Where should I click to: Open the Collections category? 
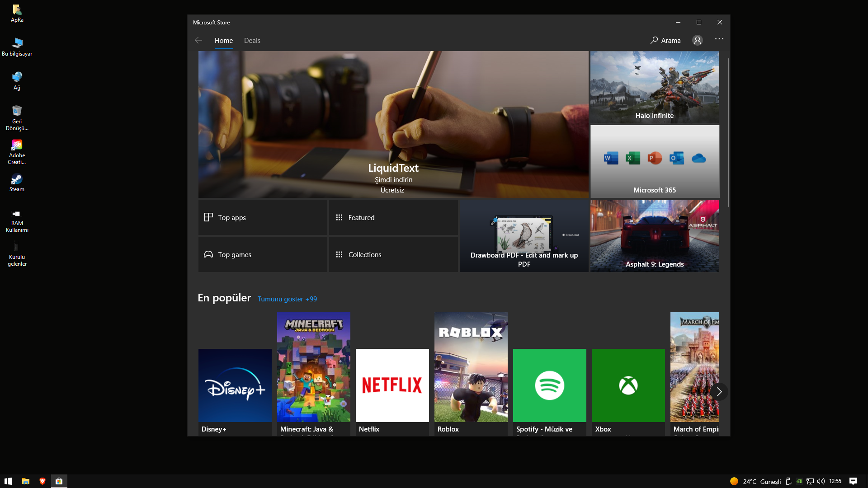coord(393,254)
